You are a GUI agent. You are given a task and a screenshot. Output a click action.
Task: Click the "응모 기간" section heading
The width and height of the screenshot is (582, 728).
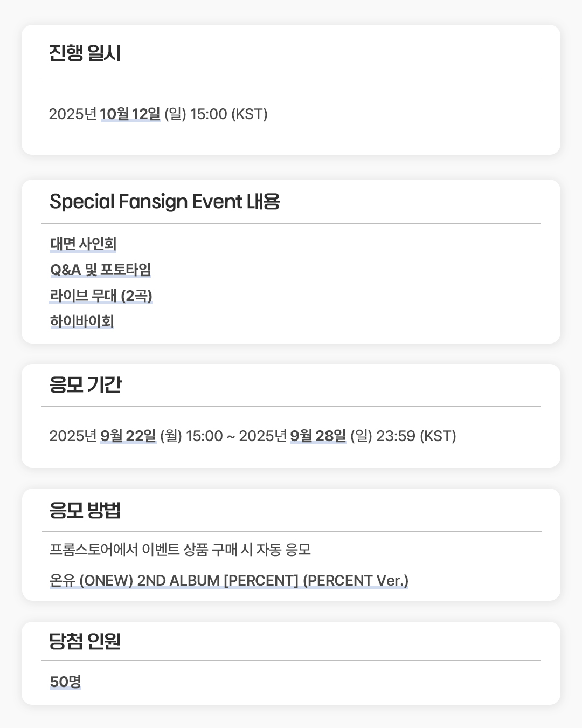(x=85, y=384)
